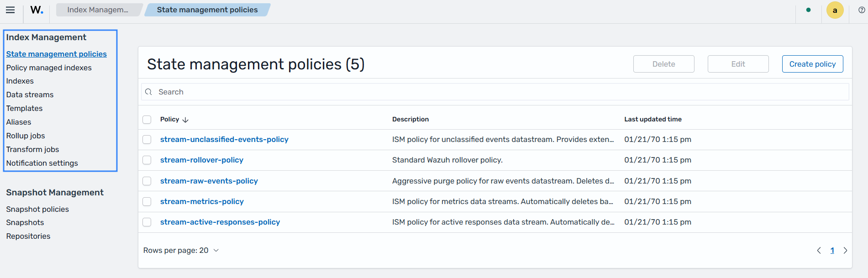Click the Delete button
The image size is (868, 278).
coord(663,64)
